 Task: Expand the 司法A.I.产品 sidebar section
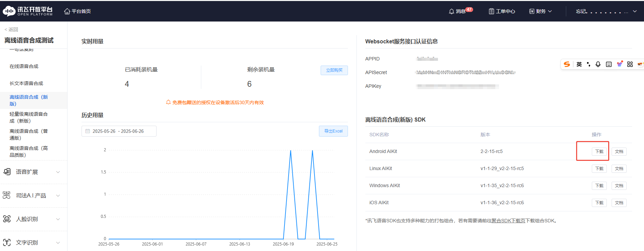pos(58,195)
